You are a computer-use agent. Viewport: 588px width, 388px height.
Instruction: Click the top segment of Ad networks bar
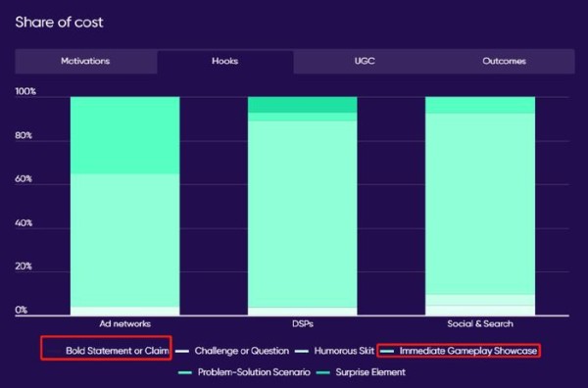(x=124, y=135)
